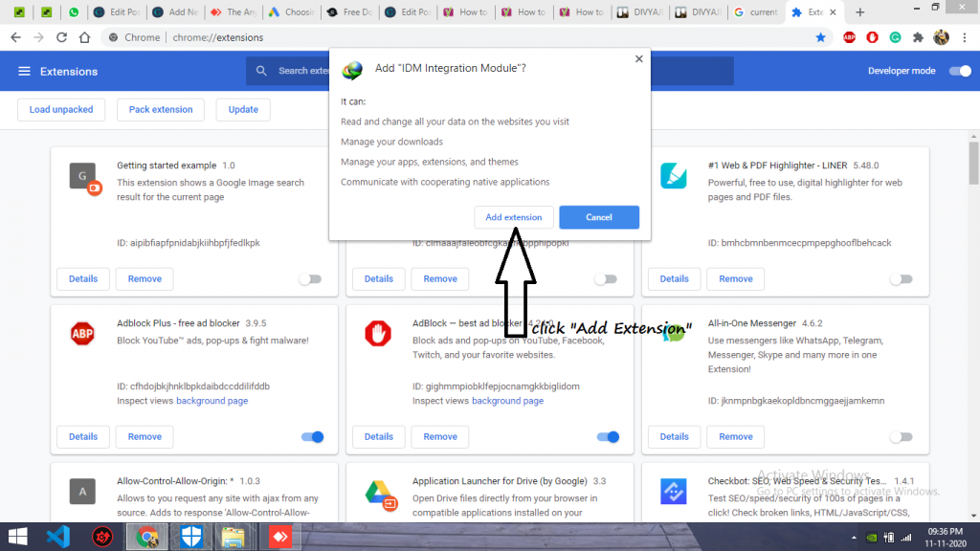Click Add extension in the dialog
980x551 pixels.
(514, 217)
